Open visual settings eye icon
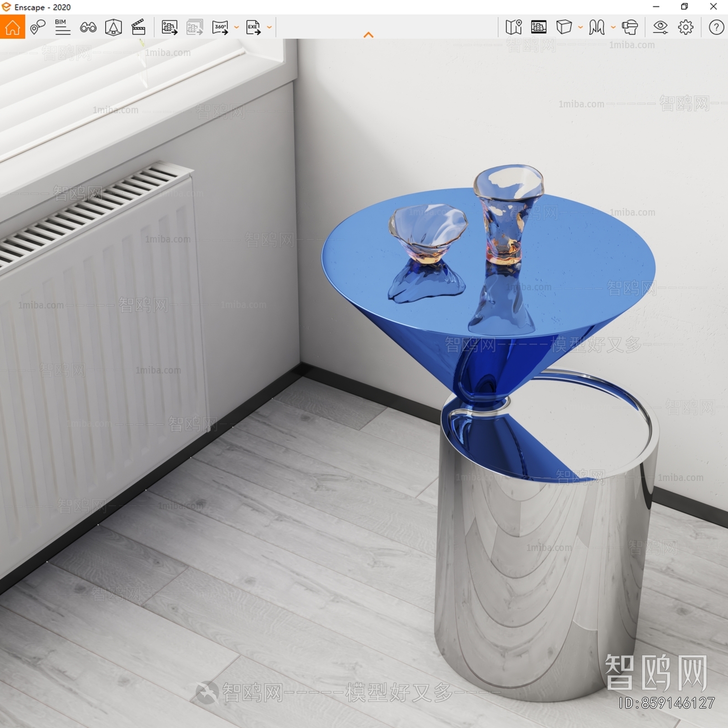This screenshot has width=728, height=728. point(660,27)
